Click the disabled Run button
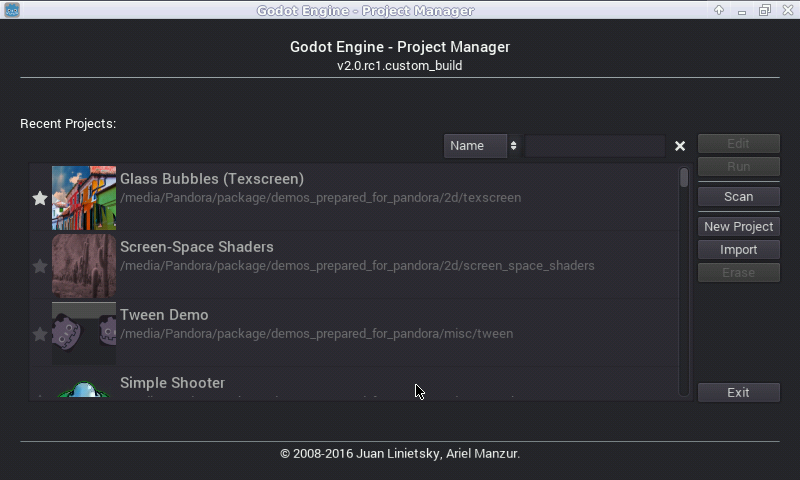This screenshot has width=800, height=480. pos(738,166)
